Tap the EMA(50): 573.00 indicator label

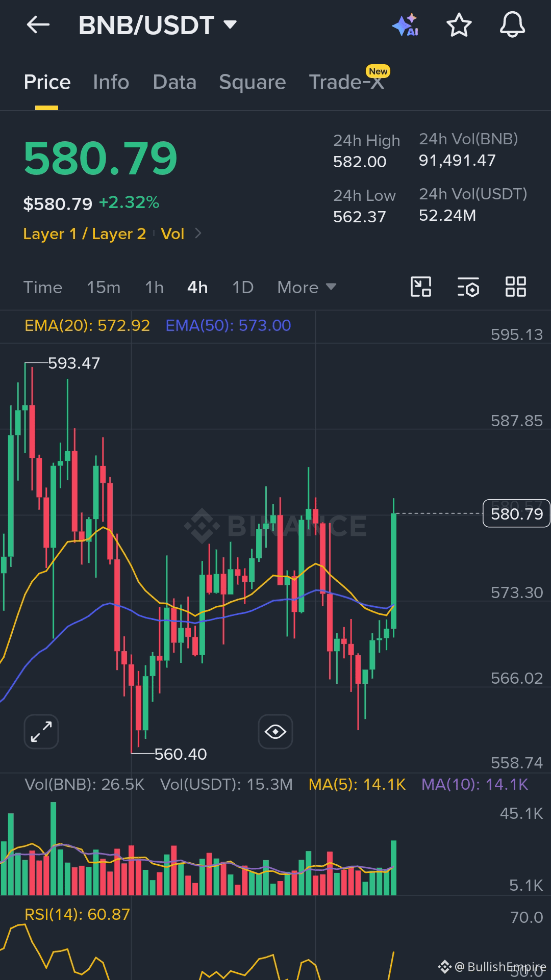[228, 325]
